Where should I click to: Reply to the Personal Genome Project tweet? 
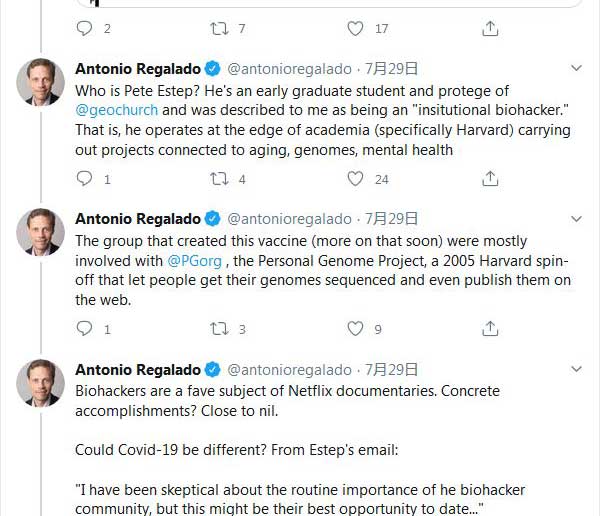coord(85,328)
